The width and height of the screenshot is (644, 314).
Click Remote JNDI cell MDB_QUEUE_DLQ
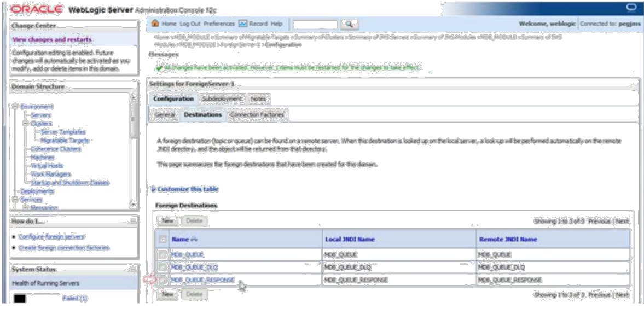(502, 267)
